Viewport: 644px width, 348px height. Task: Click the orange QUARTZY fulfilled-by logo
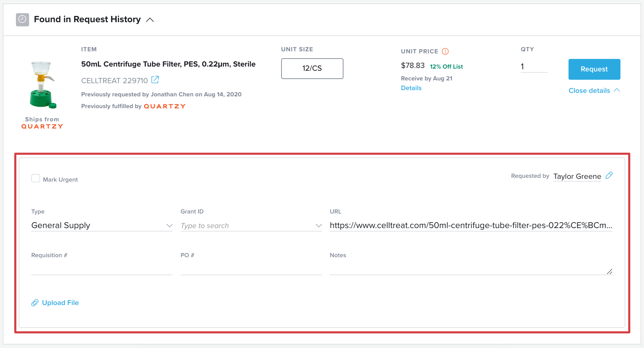(165, 106)
